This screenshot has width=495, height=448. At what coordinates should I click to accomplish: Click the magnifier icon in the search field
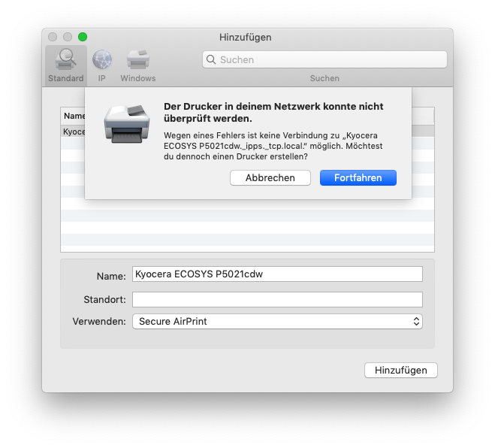coord(211,59)
